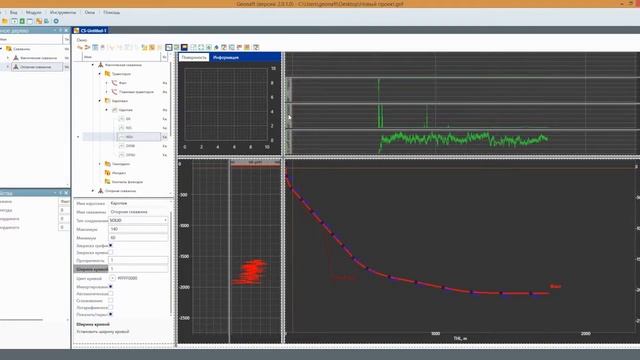The height and width of the screenshot is (360, 640).
Task: Click the gear settings icon in main toolbar
Action: point(56,21)
